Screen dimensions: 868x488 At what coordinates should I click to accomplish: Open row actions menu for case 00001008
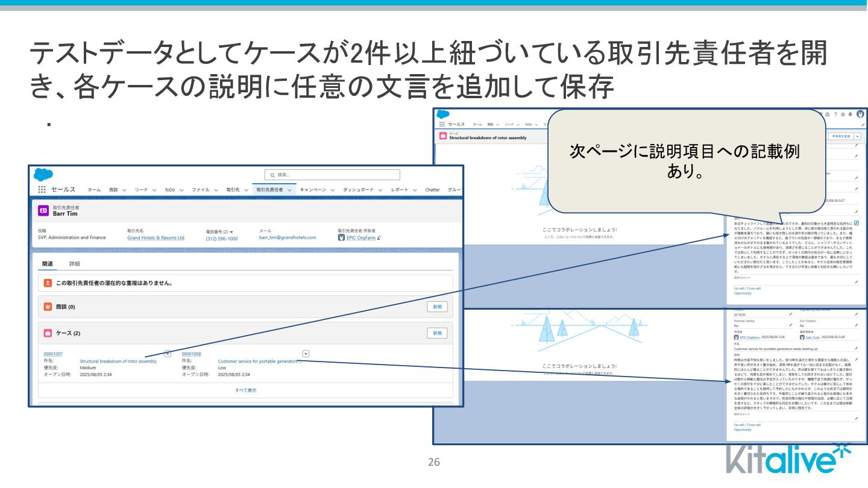(x=306, y=354)
